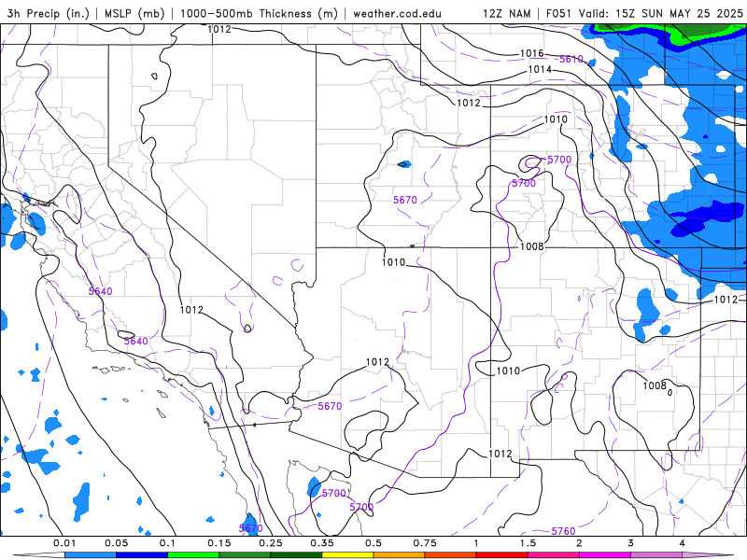Click the legend value label '2'
The height and width of the screenshot is (560, 747).
[x=579, y=543]
